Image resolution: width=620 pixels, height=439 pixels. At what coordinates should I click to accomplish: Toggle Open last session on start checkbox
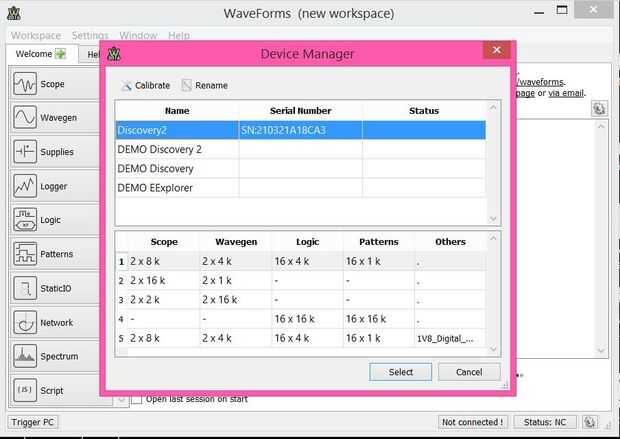pos(136,399)
